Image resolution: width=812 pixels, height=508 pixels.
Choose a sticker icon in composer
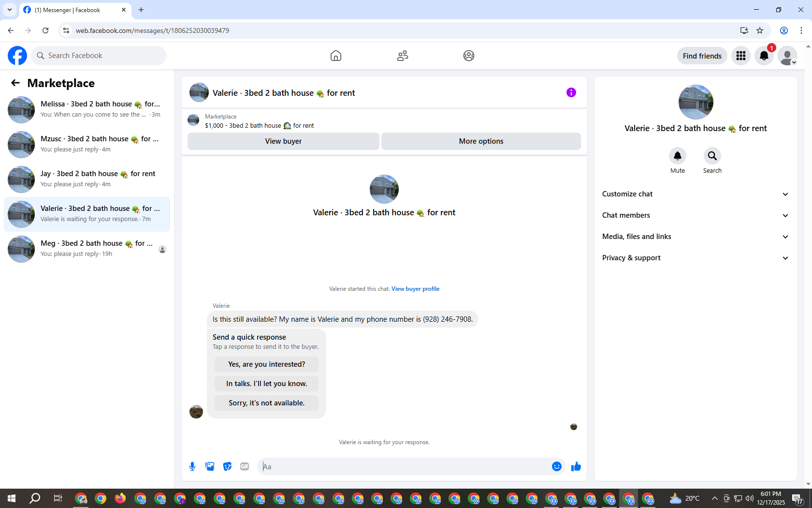(227, 466)
